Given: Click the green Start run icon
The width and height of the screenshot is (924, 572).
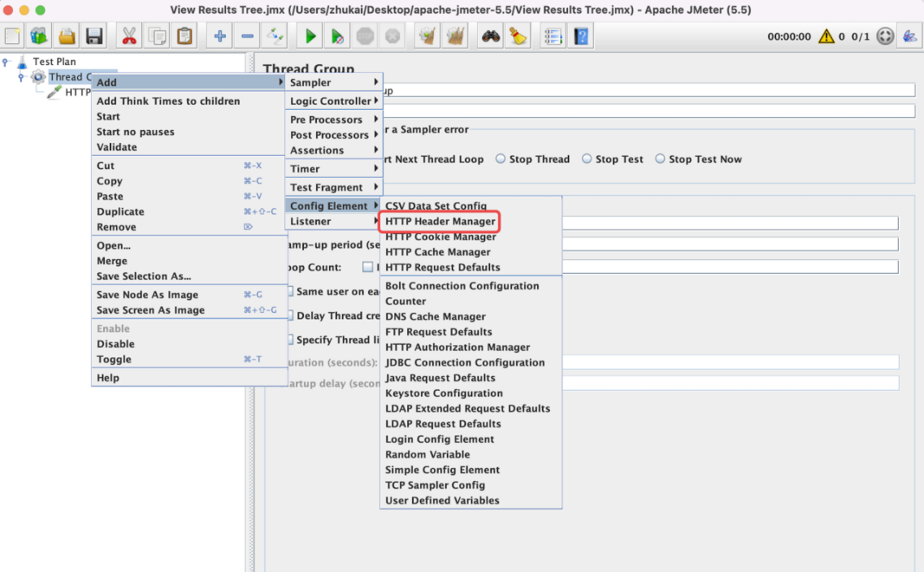Looking at the screenshot, I should (310, 37).
